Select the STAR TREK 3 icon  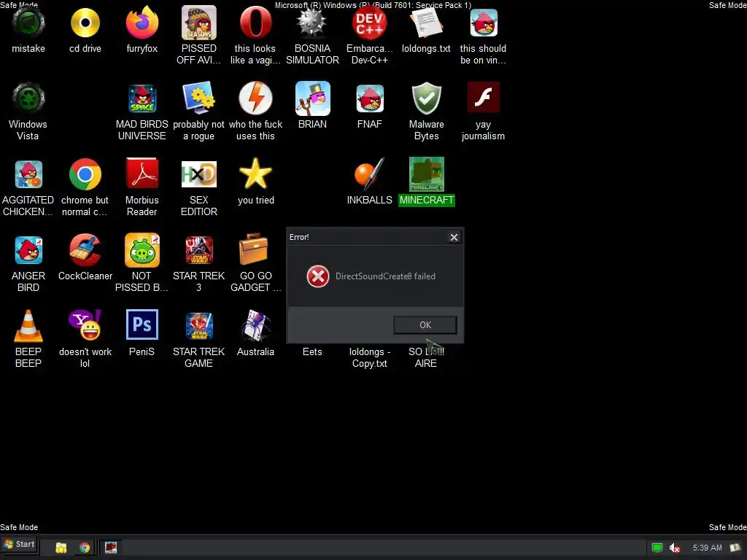pyautogui.click(x=198, y=250)
